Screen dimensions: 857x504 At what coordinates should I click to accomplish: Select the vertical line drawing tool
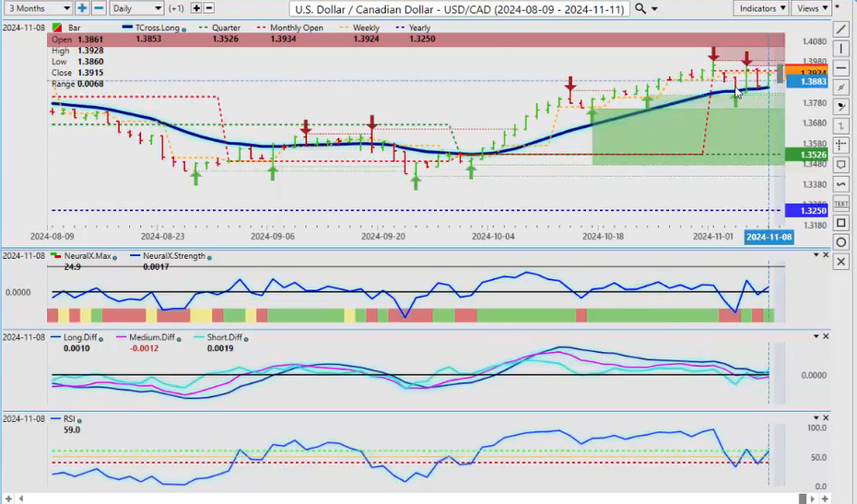(841, 49)
